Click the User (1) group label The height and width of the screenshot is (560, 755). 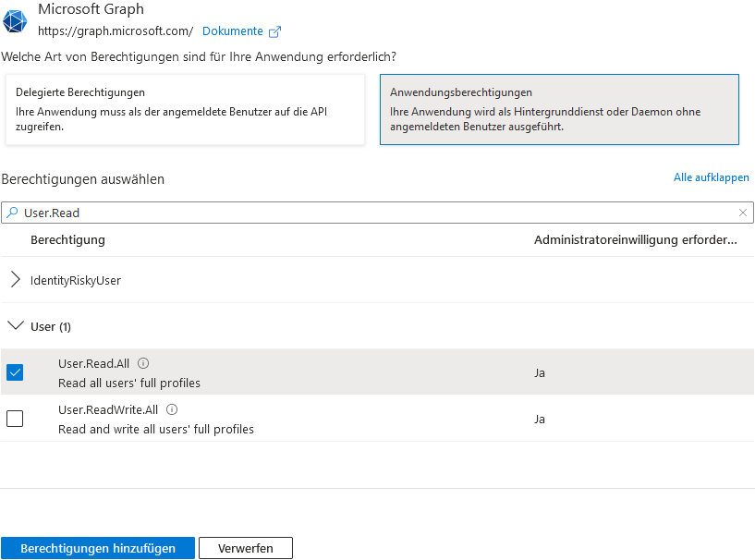click(x=51, y=326)
